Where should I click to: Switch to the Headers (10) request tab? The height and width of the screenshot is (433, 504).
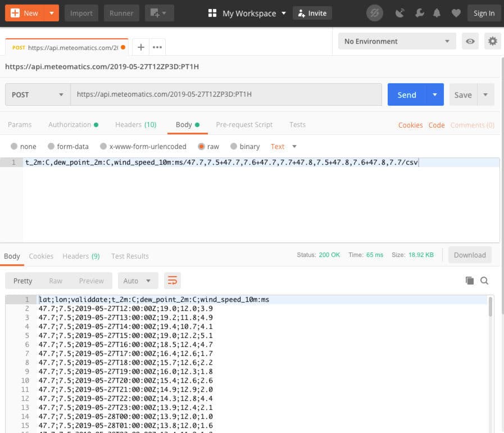click(x=135, y=124)
